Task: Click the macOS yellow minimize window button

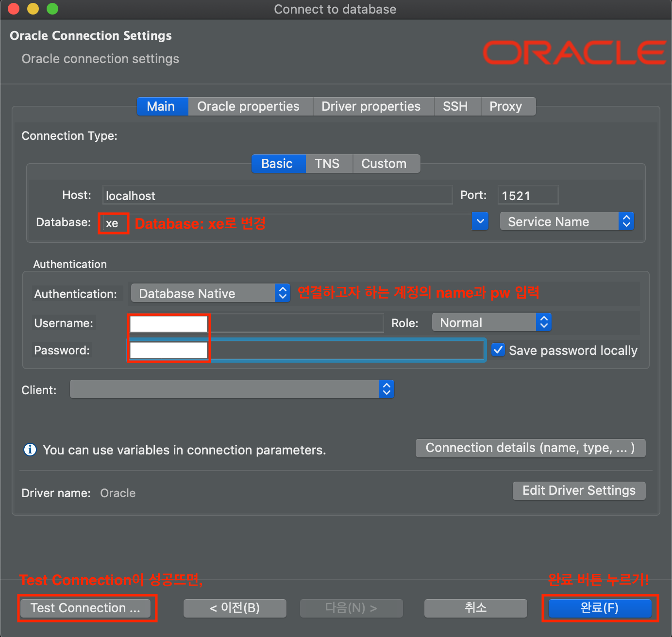Action: pyautogui.click(x=33, y=8)
